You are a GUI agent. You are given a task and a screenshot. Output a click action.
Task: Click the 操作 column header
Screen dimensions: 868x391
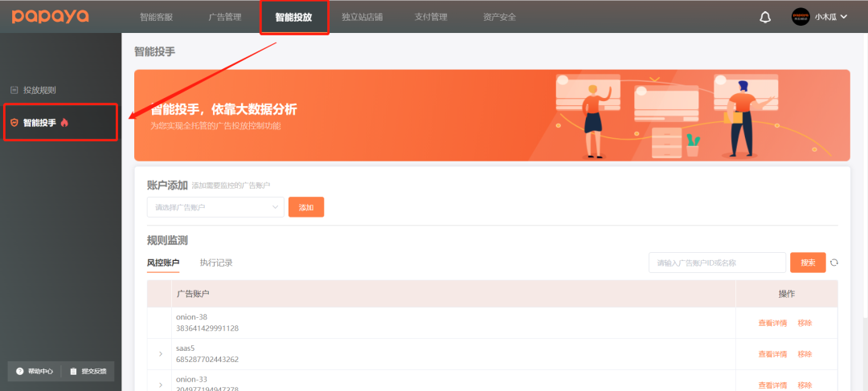point(787,294)
